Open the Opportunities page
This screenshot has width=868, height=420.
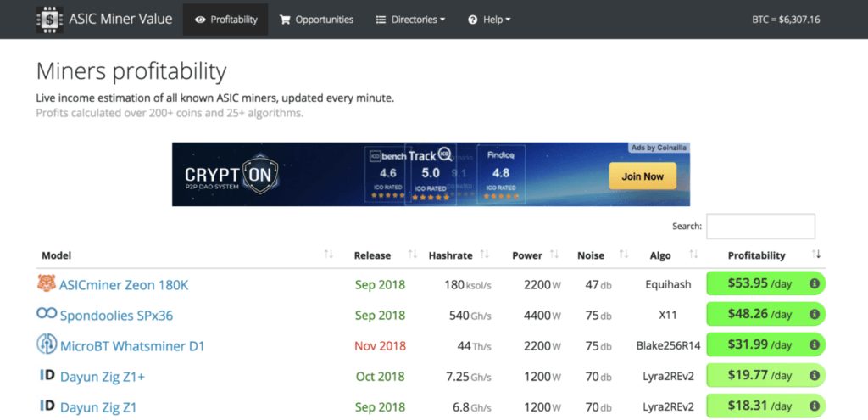click(317, 20)
